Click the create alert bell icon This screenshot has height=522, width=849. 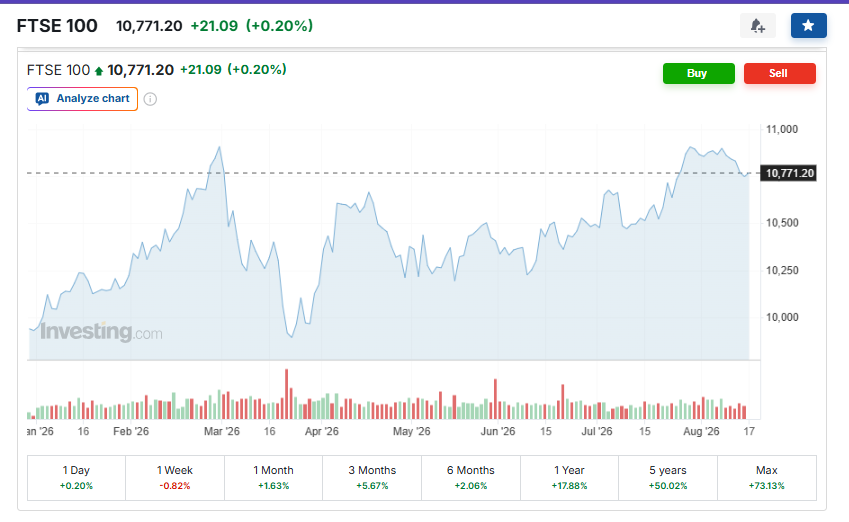(x=757, y=25)
